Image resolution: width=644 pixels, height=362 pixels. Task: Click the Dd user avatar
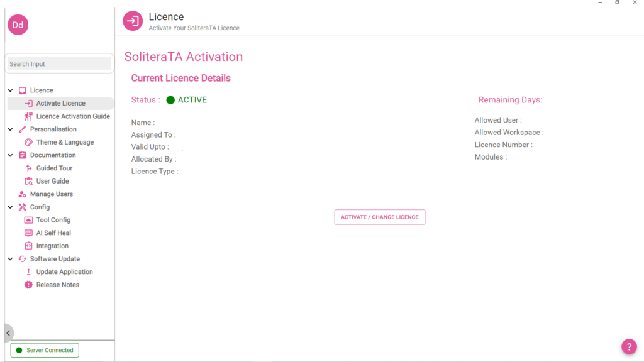tap(18, 25)
